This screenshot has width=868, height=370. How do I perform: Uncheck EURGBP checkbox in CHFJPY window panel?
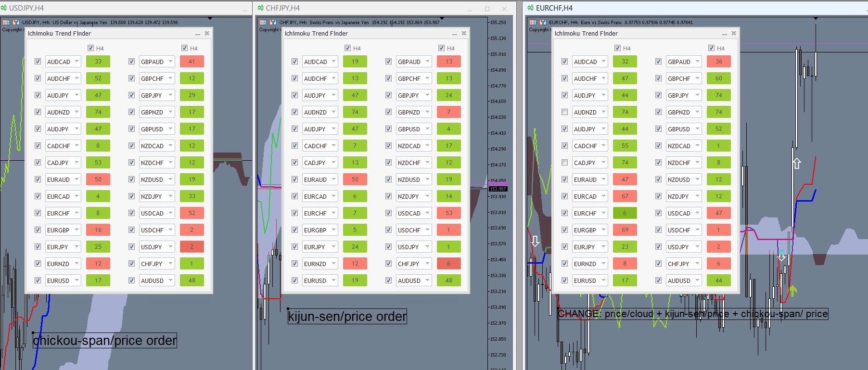pyautogui.click(x=294, y=230)
